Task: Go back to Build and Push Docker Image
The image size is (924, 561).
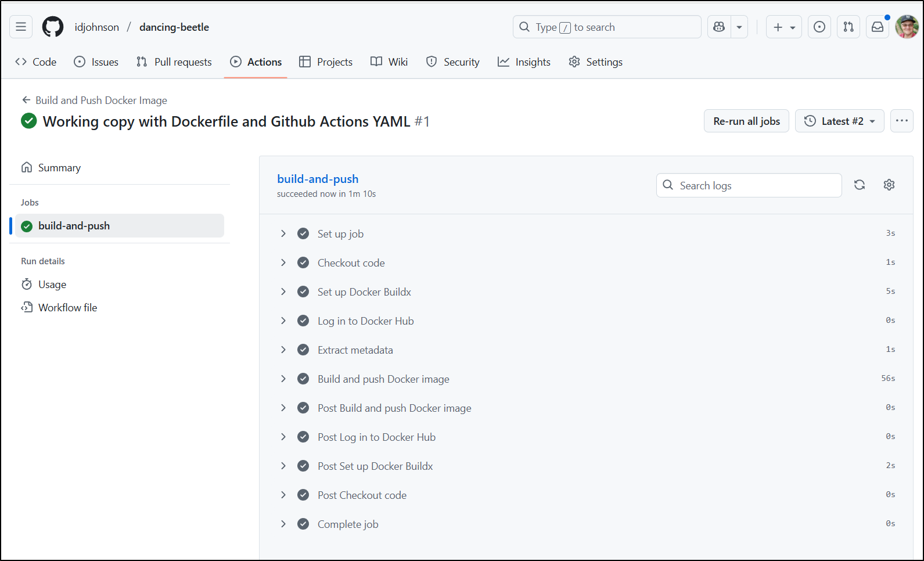Action: coord(95,100)
